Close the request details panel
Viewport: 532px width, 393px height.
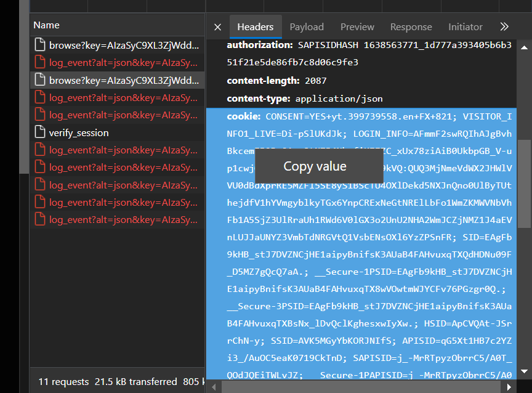217,27
